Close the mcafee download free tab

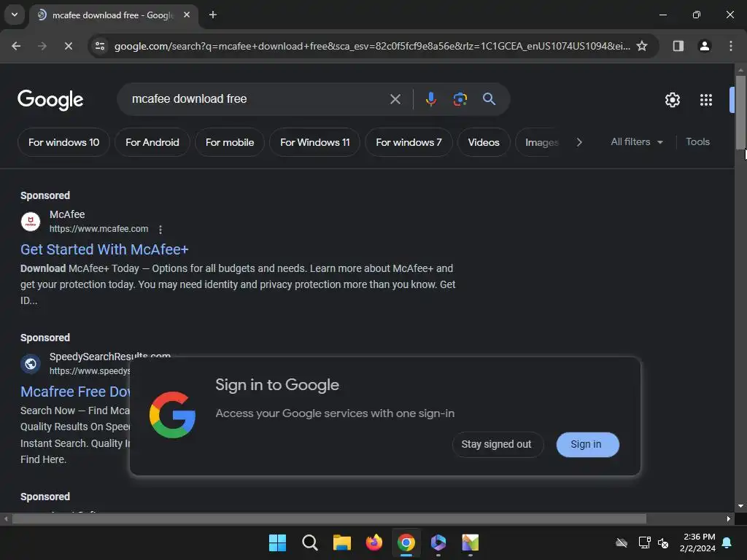187,15
